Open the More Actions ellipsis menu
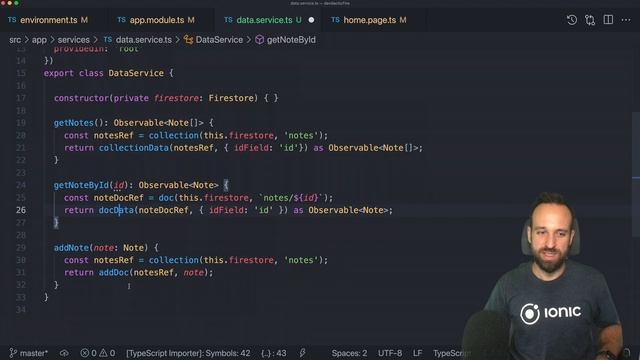 pos(626,20)
